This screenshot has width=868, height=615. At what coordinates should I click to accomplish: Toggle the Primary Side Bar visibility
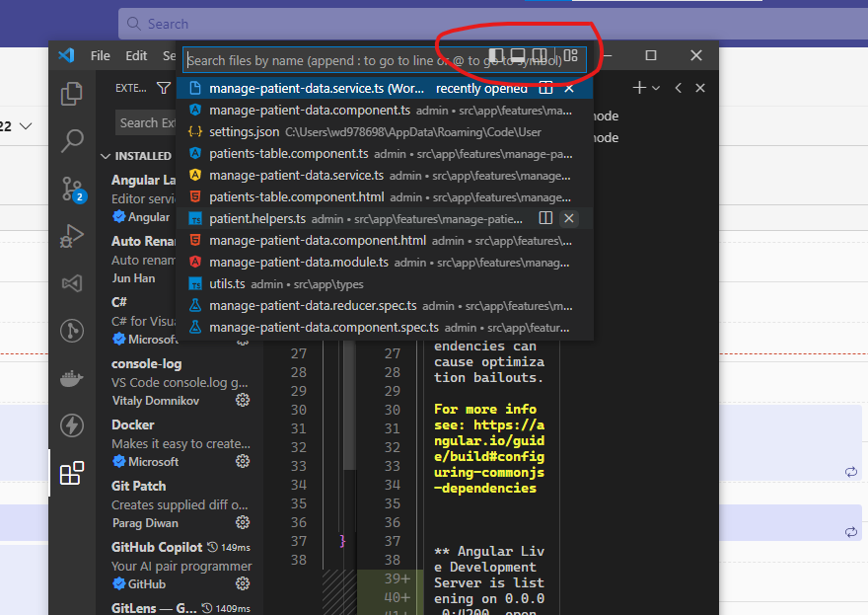498,56
